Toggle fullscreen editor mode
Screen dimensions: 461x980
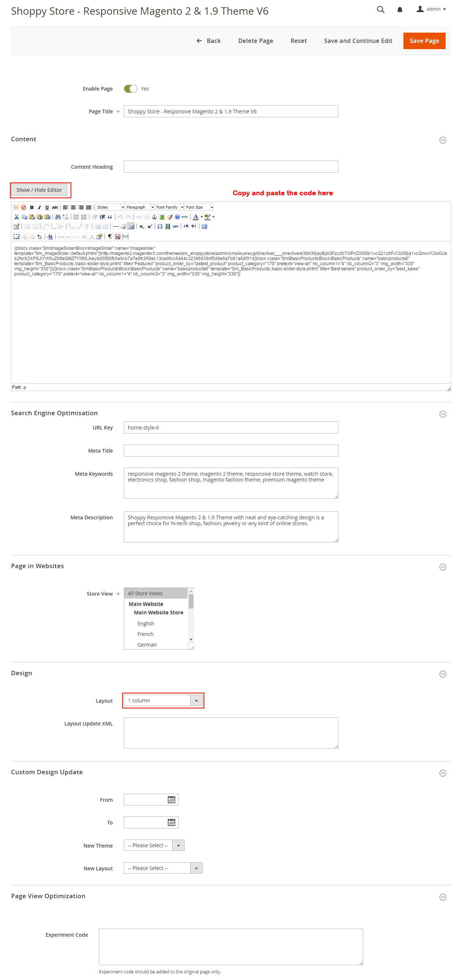click(204, 226)
